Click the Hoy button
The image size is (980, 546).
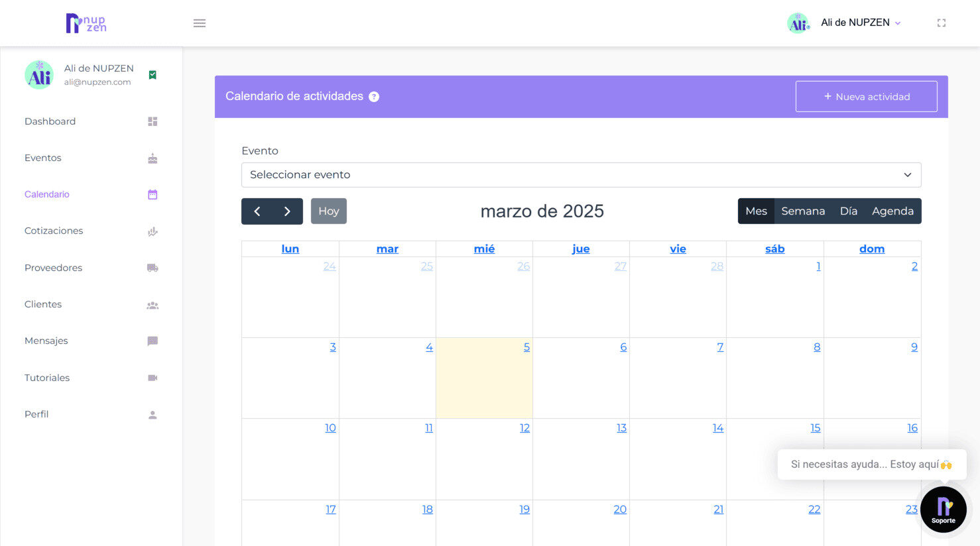pyautogui.click(x=329, y=211)
